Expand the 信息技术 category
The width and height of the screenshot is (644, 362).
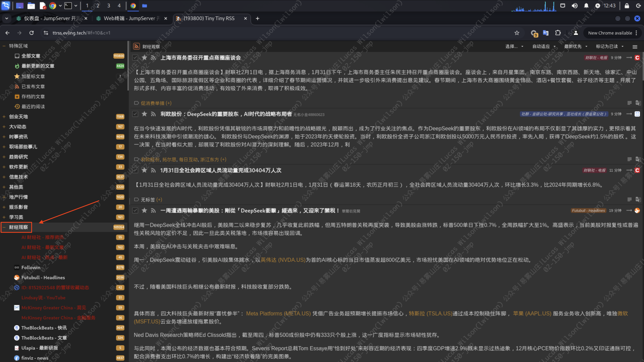(x=4, y=177)
